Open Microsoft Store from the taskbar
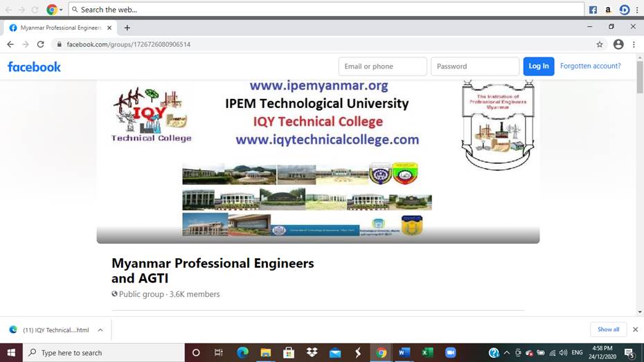644x362 pixels. point(289,352)
